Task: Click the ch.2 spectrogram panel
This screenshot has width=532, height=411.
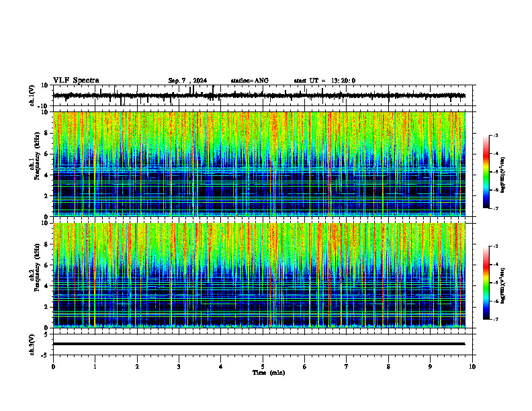Action: 259,275
